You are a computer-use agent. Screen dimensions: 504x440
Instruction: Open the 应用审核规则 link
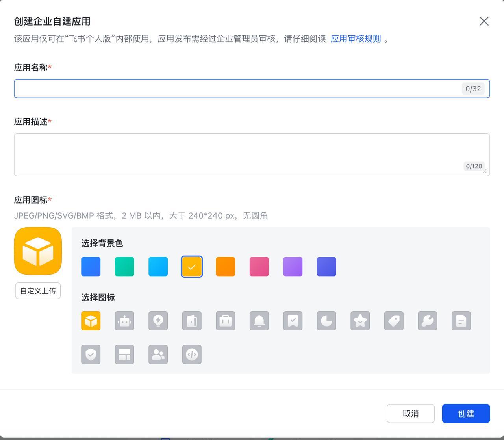356,39
